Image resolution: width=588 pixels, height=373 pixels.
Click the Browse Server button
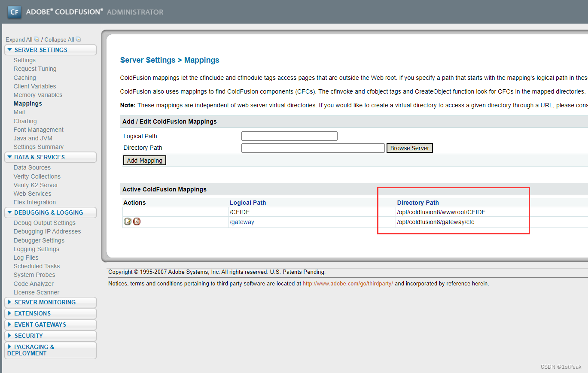[x=410, y=148]
